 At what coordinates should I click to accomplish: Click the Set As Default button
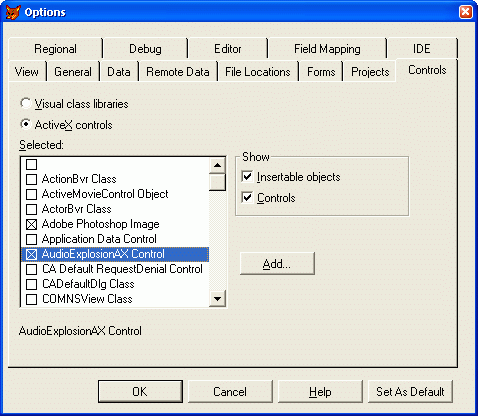pos(410,392)
